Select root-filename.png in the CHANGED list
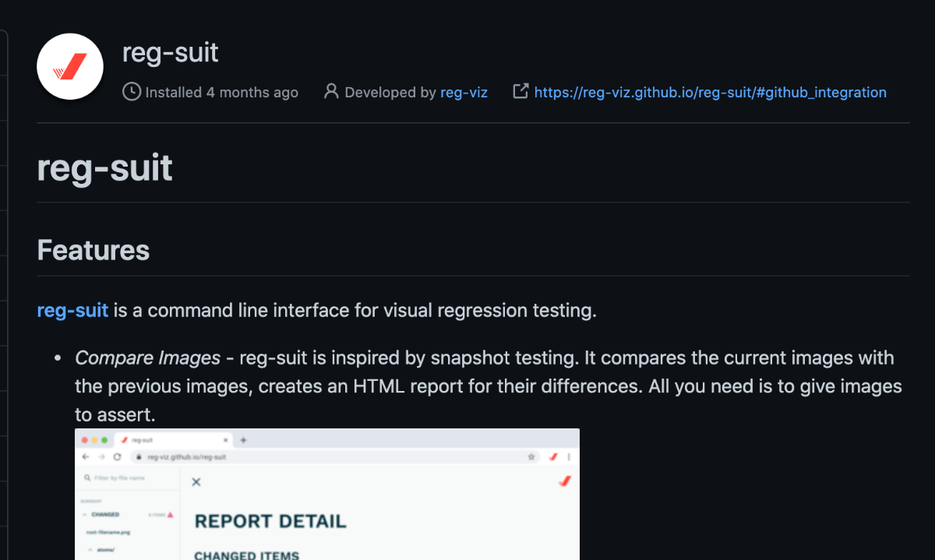The height and width of the screenshot is (560, 935). (108, 532)
